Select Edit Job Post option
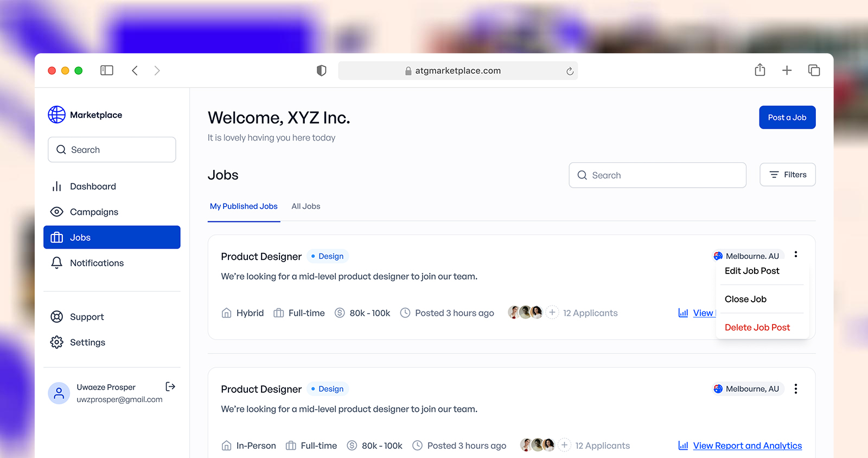The height and width of the screenshot is (458, 868). (x=752, y=271)
